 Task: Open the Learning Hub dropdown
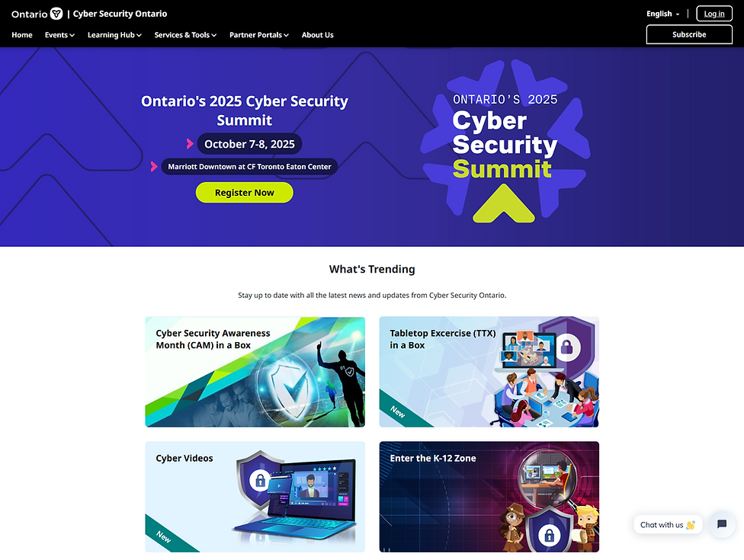tap(114, 35)
